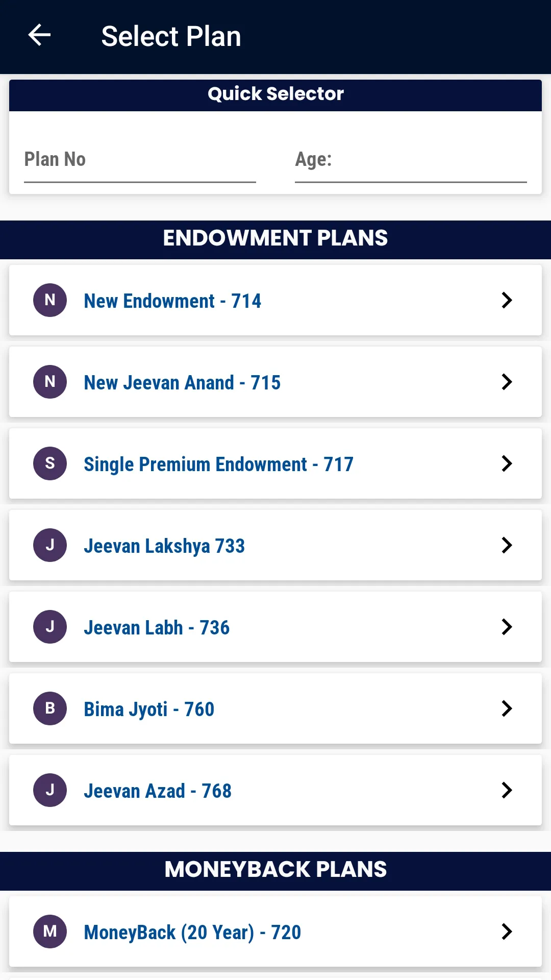The height and width of the screenshot is (980, 551).
Task: Tap the B avatar beside Bima Jyoti
Action: [50, 708]
